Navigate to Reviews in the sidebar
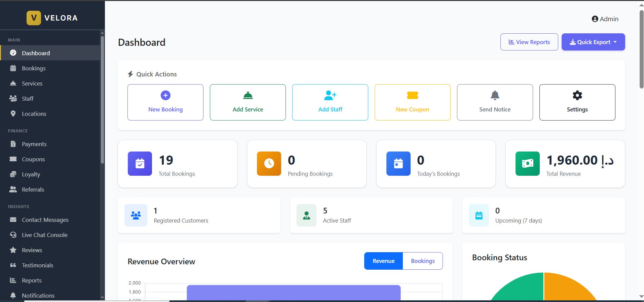644x302 pixels. [x=50, y=250]
